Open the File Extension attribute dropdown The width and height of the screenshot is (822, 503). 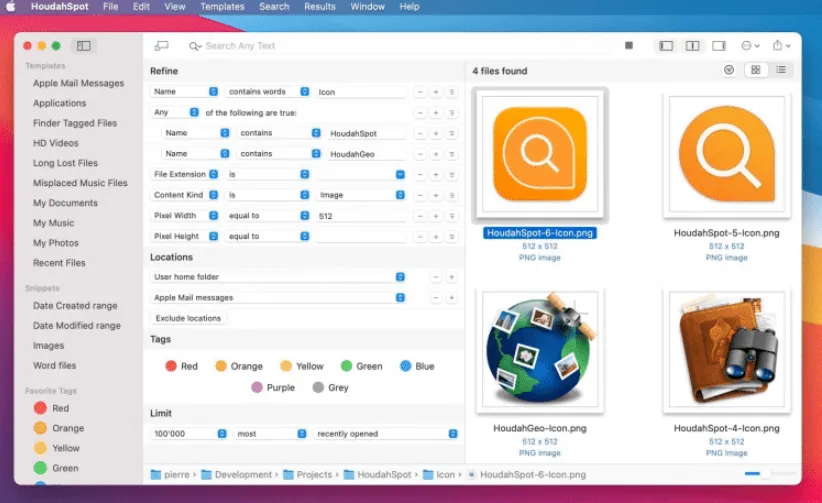185,174
